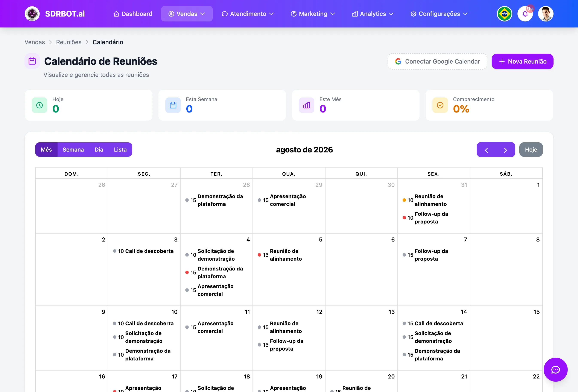Open the chat support bubble

point(555,370)
